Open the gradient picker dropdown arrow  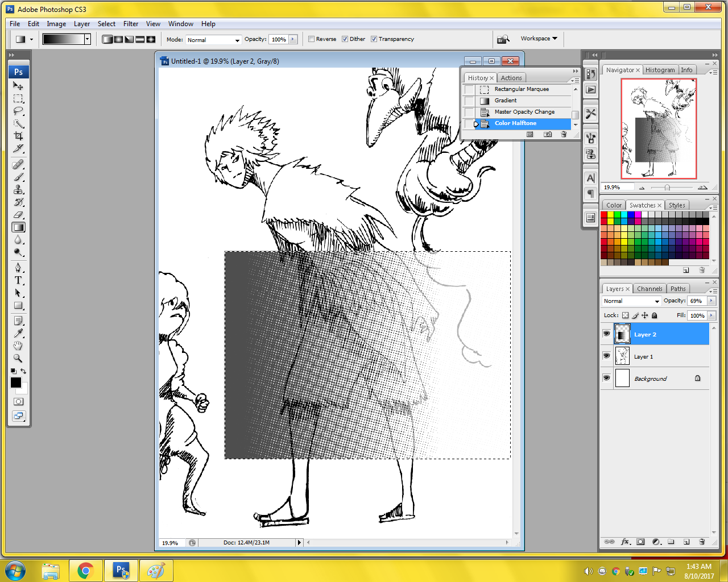coord(87,39)
